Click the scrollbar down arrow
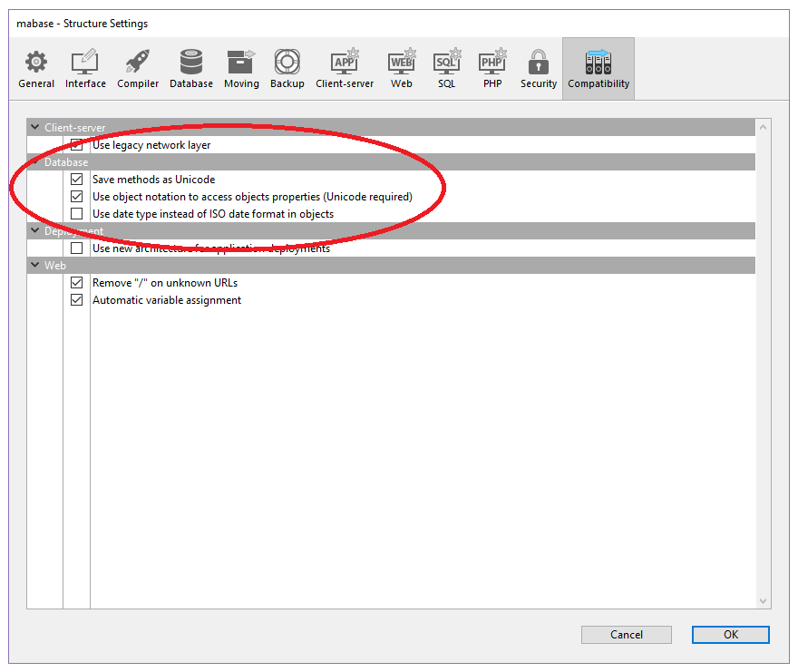 tap(764, 600)
